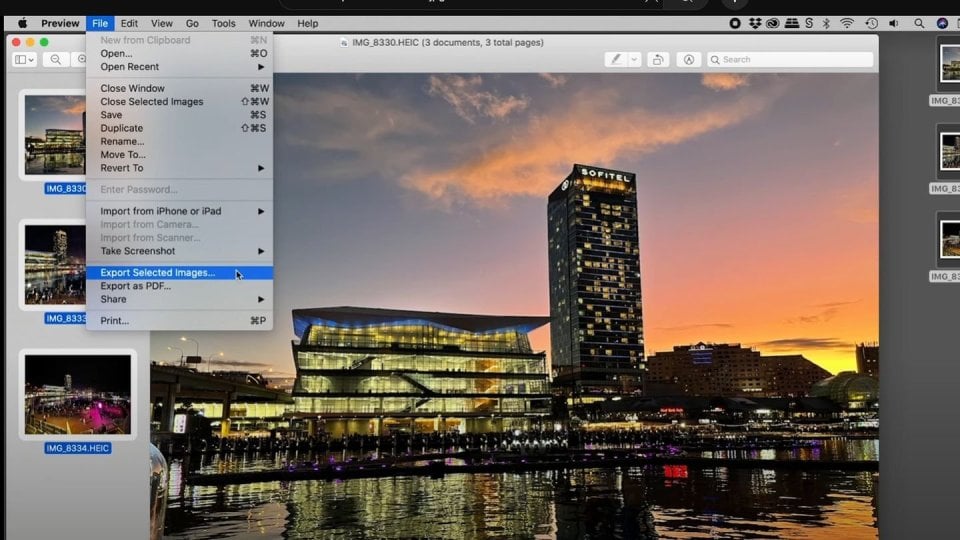Click the Print menu option
The image size is (960, 540).
[x=114, y=321]
